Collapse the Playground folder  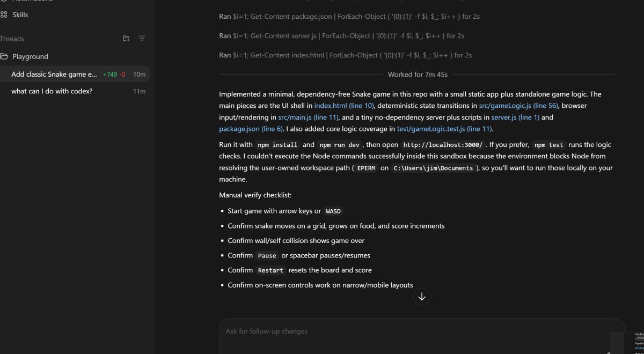(4, 56)
